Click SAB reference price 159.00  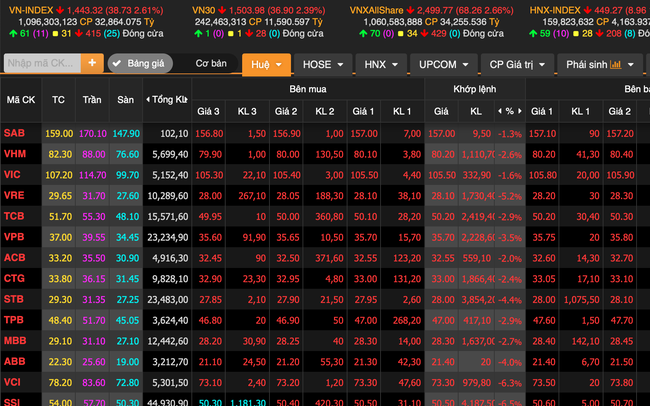(x=59, y=134)
